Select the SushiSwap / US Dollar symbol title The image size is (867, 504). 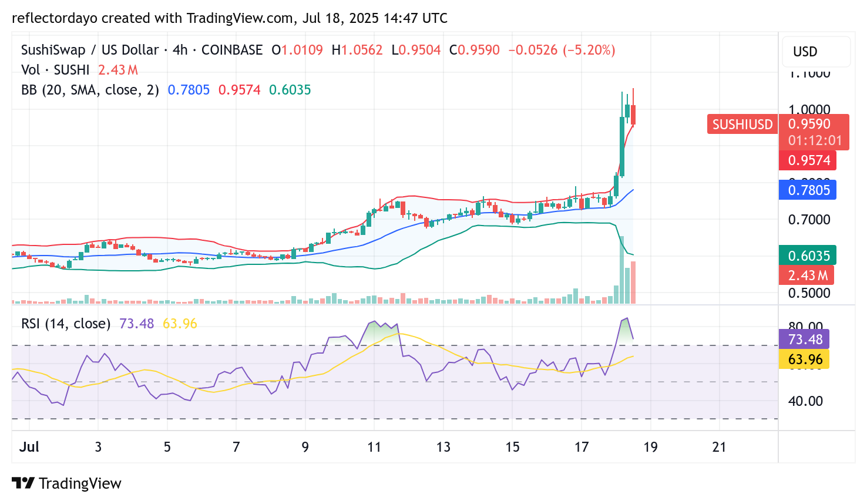tap(90, 50)
